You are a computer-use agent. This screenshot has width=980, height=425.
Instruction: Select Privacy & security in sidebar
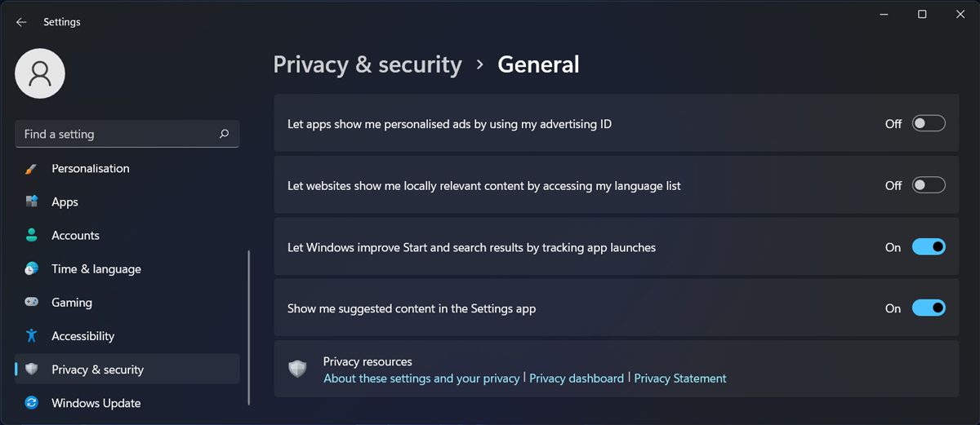pos(97,370)
